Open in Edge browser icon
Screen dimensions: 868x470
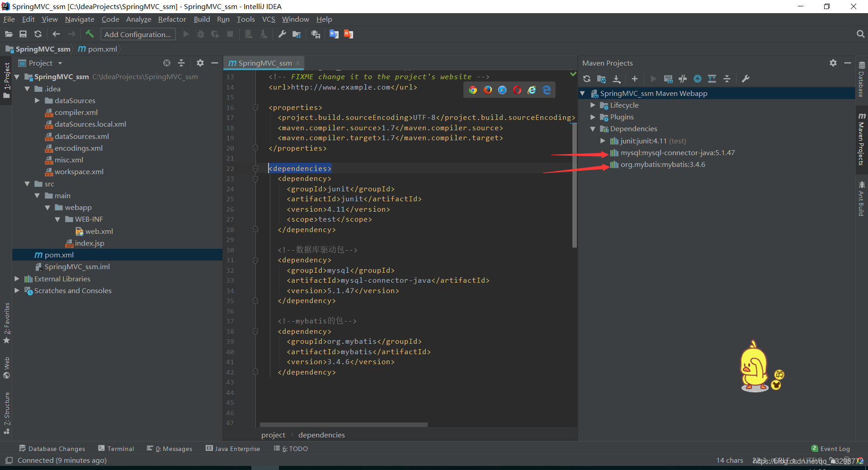547,90
